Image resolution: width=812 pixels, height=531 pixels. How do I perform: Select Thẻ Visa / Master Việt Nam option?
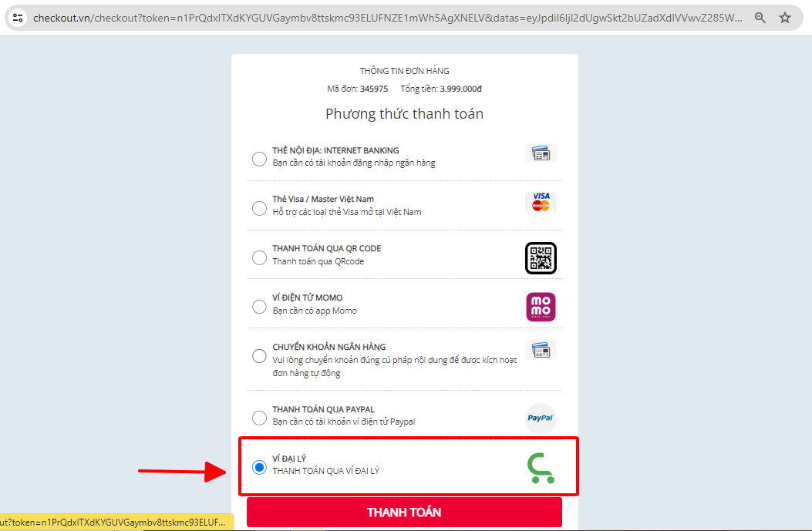259,208
